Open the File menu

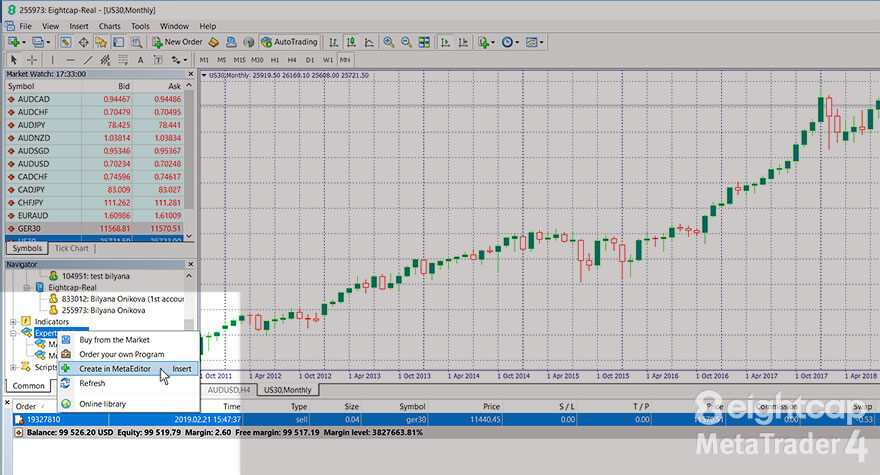point(26,26)
